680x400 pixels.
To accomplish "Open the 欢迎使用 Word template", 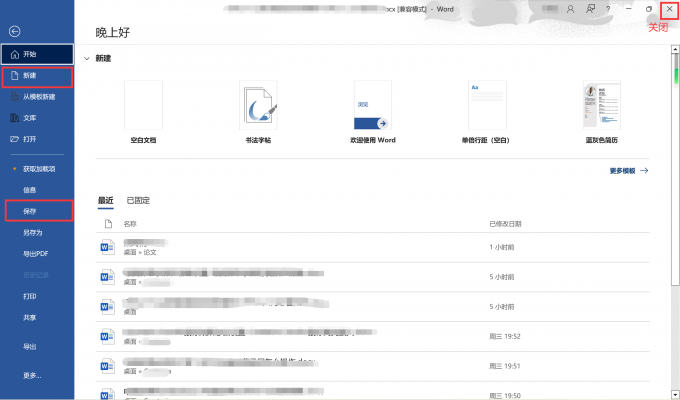I will 373,112.
